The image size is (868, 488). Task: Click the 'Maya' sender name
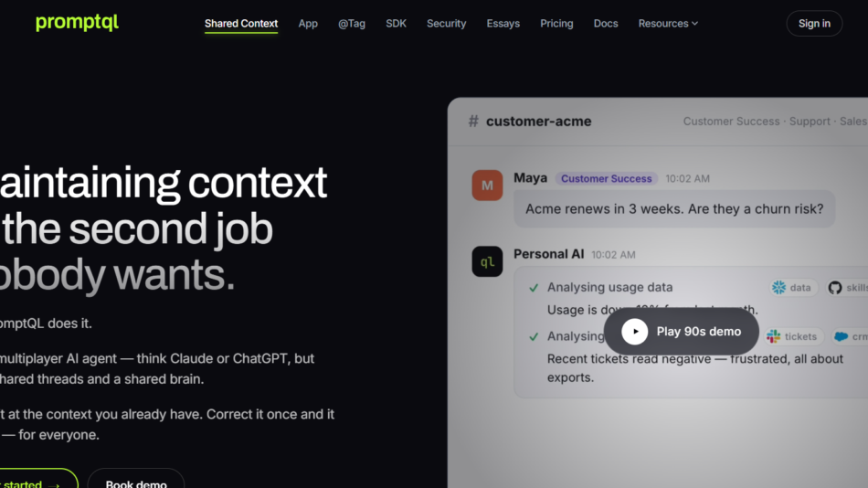(x=530, y=178)
